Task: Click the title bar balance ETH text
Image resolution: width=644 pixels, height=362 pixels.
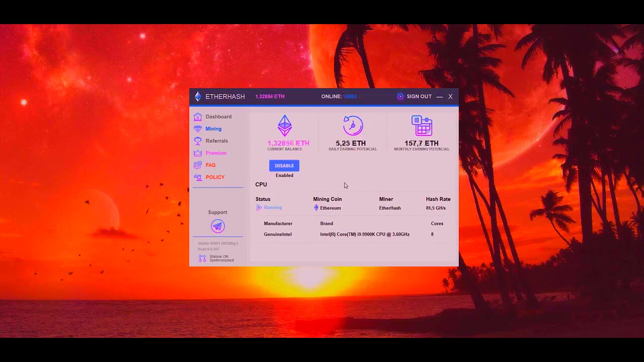Action: click(270, 97)
